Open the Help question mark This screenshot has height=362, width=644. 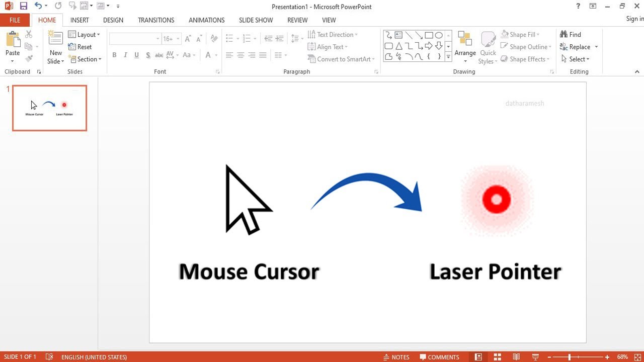(x=578, y=6)
